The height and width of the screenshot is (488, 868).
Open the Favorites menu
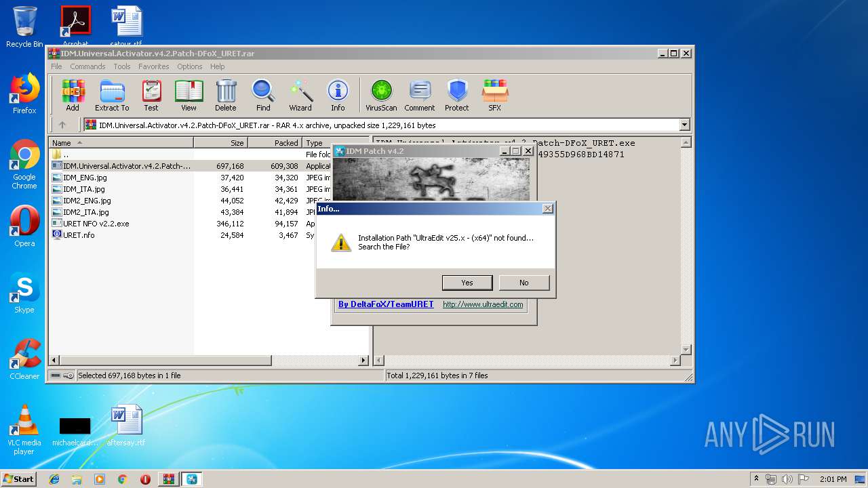[154, 66]
